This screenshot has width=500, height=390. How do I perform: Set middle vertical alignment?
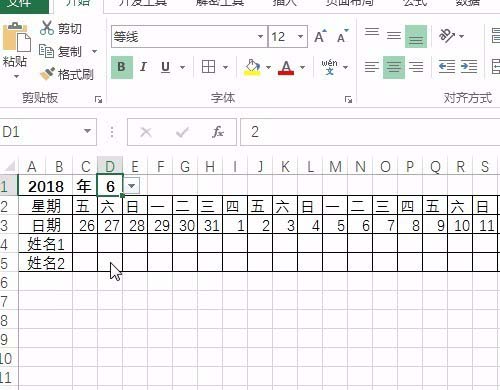(394, 36)
